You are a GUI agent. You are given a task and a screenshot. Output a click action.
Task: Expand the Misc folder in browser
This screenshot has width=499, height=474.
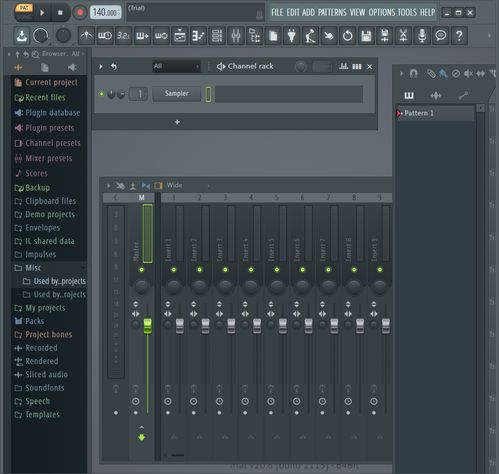(33, 268)
